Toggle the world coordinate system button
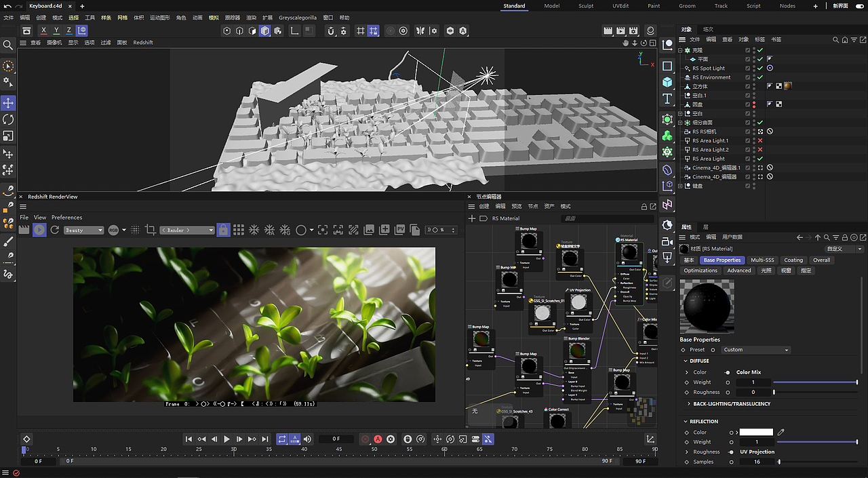 (82, 31)
